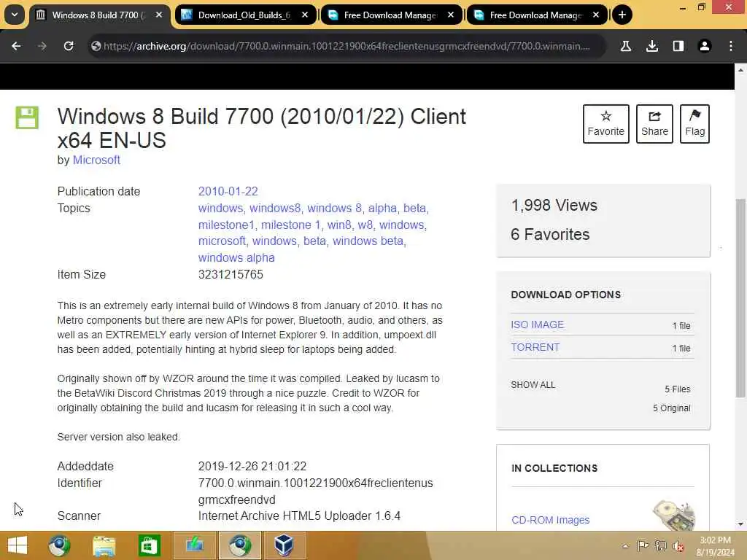
Task: Open File Explorer from the taskbar
Action: click(104, 545)
